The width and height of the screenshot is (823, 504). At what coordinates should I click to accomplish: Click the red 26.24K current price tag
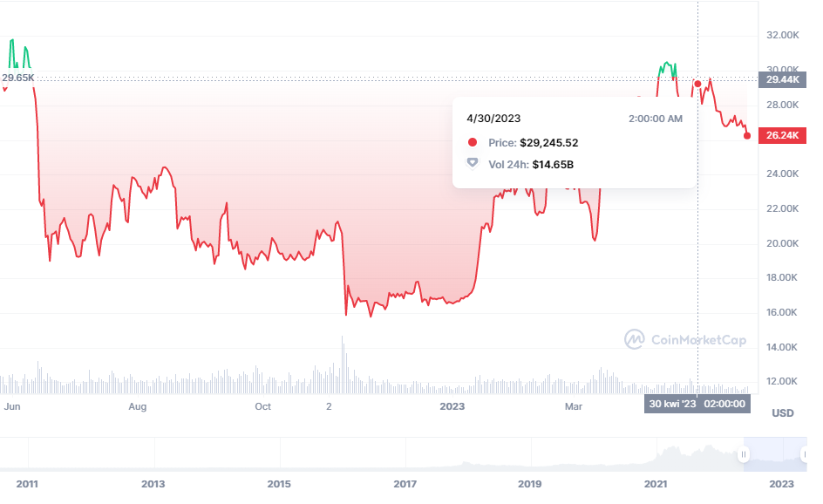point(781,135)
